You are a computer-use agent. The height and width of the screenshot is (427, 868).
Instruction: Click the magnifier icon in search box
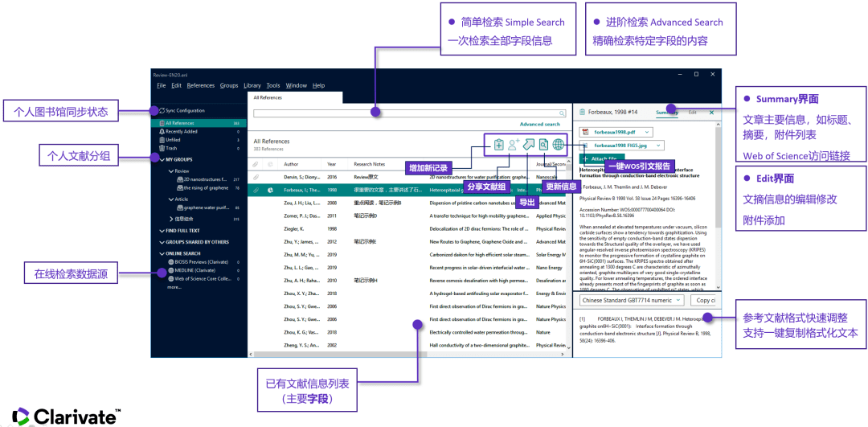tap(563, 113)
